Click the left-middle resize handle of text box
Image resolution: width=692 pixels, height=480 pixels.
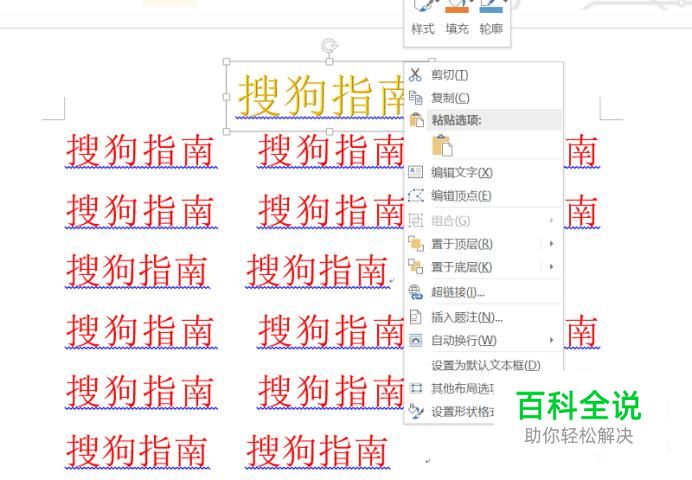click(227, 97)
